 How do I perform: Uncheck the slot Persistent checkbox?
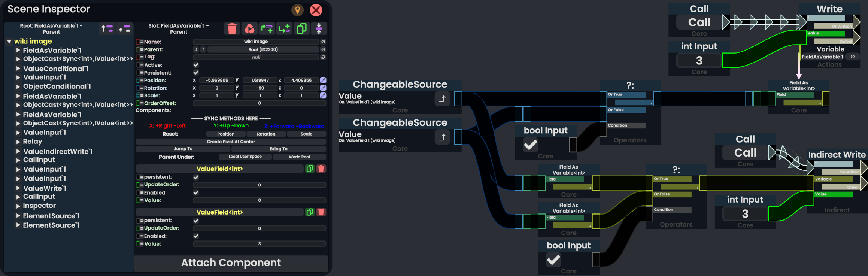(196, 73)
